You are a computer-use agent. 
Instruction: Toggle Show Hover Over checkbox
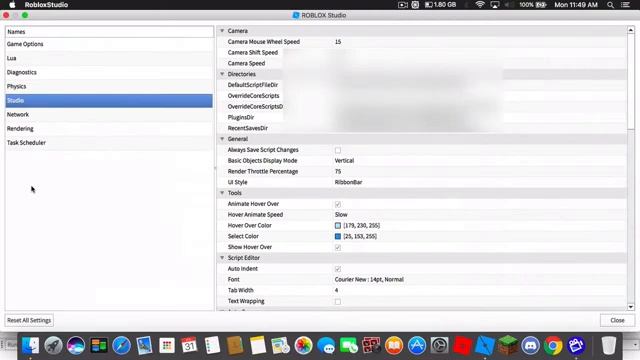tap(338, 247)
